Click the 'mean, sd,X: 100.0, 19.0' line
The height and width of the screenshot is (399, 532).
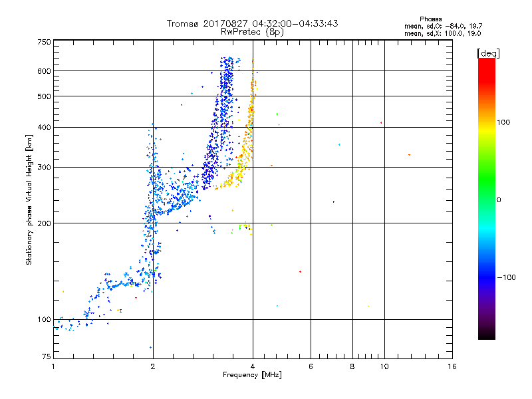[x=442, y=33]
